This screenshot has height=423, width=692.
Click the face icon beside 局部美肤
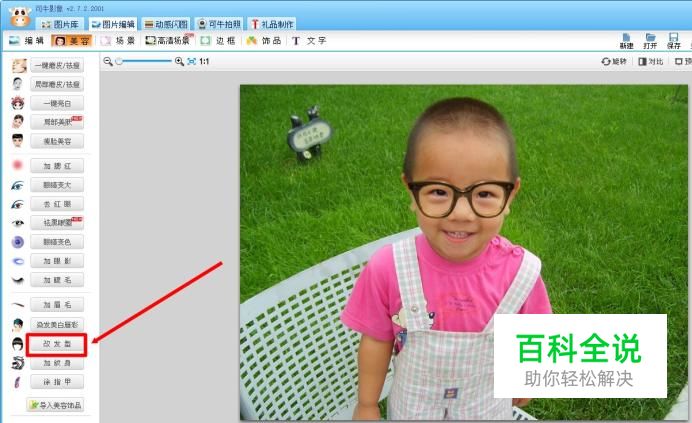[x=18, y=121]
